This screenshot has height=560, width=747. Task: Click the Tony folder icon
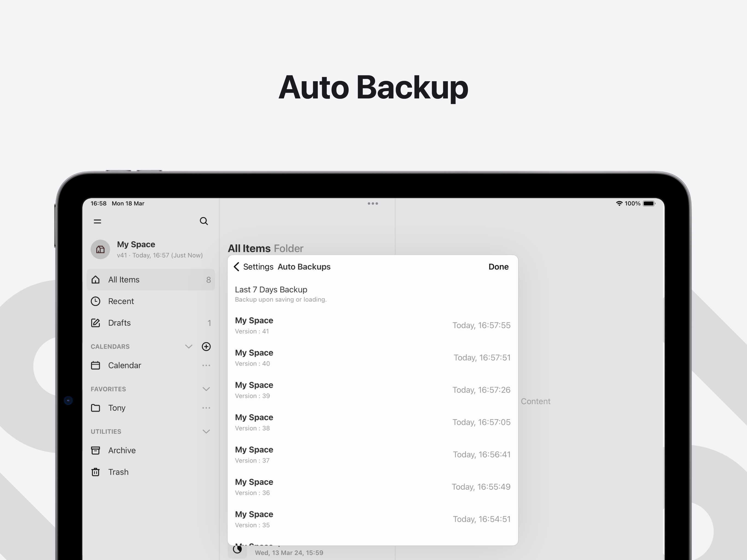tap(96, 408)
